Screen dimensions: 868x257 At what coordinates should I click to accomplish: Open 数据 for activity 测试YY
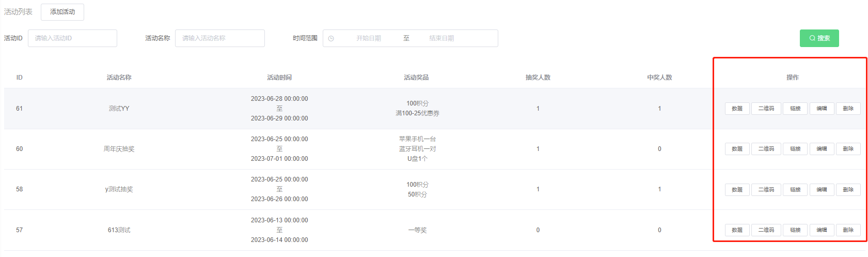[737, 109]
